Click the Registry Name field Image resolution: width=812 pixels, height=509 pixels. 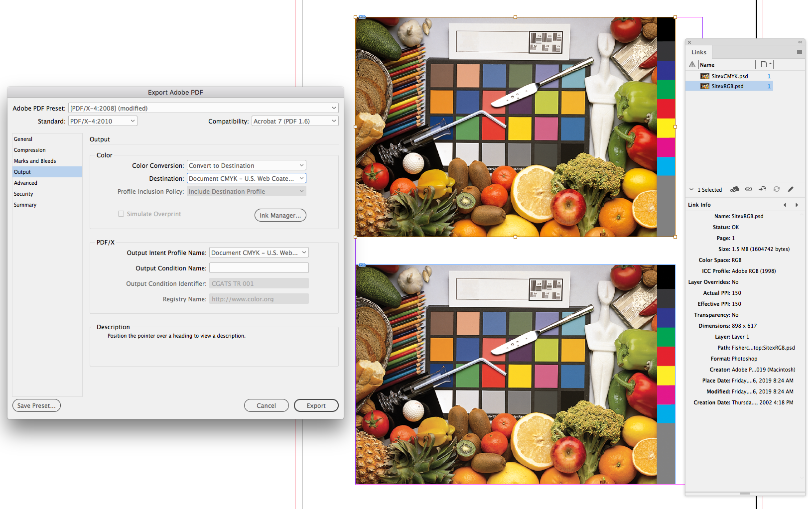[259, 299]
